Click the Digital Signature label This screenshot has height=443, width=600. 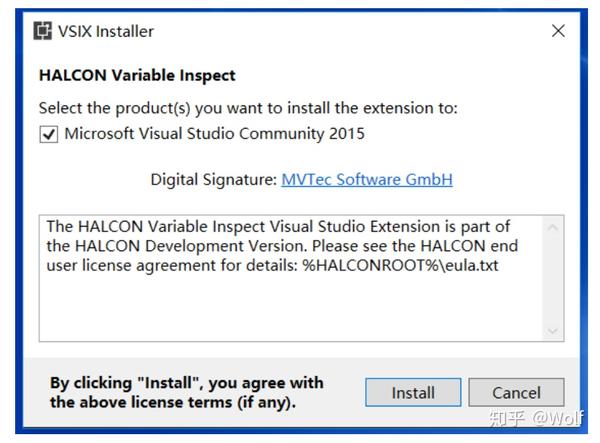[x=213, y=180]
